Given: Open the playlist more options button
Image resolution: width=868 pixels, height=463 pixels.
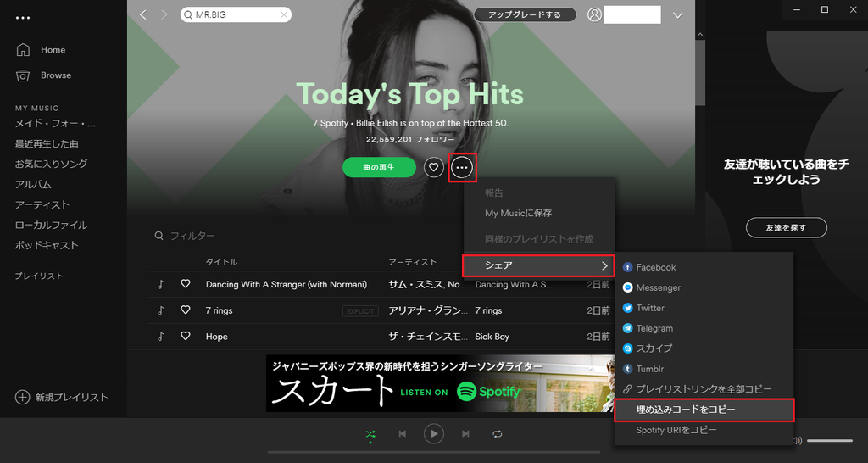Looking at the screenshot, I should [462, 167].
